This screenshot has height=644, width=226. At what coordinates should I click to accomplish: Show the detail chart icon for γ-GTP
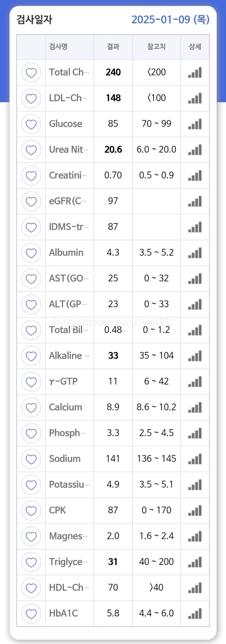(195, 381)
